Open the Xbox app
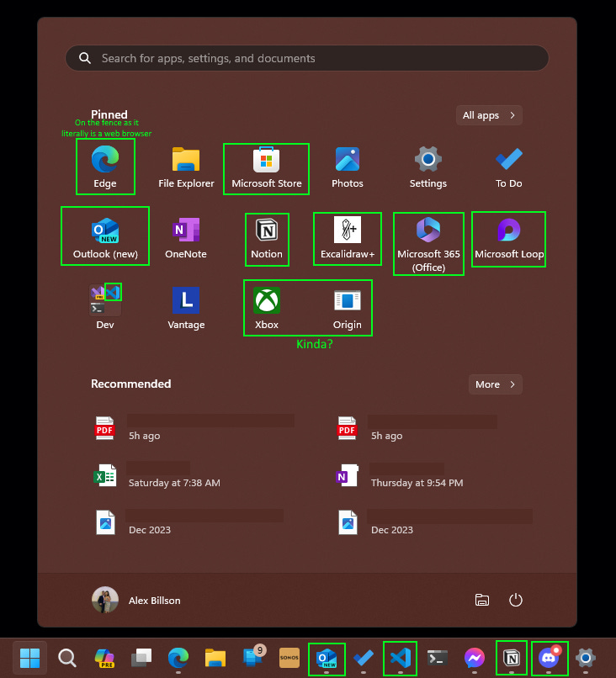This screenshot has width=616, height=678. pos(267,309)
